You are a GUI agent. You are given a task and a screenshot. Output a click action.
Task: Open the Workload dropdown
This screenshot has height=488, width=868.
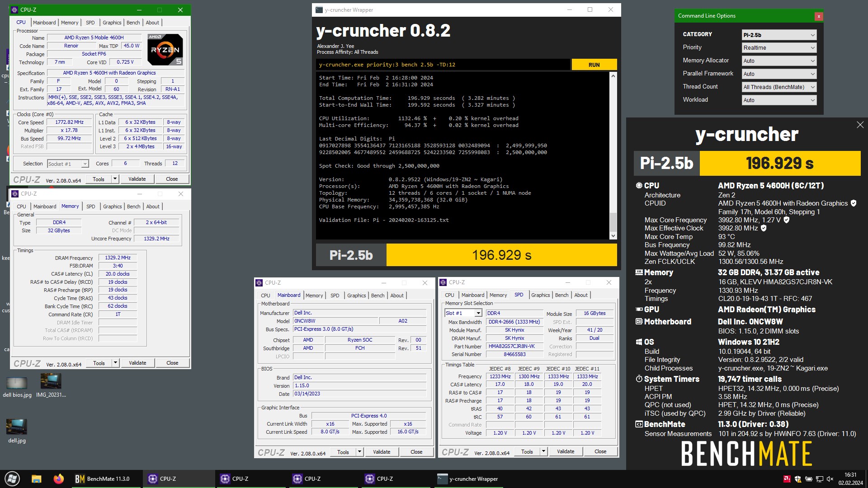(x=779, y=100)
